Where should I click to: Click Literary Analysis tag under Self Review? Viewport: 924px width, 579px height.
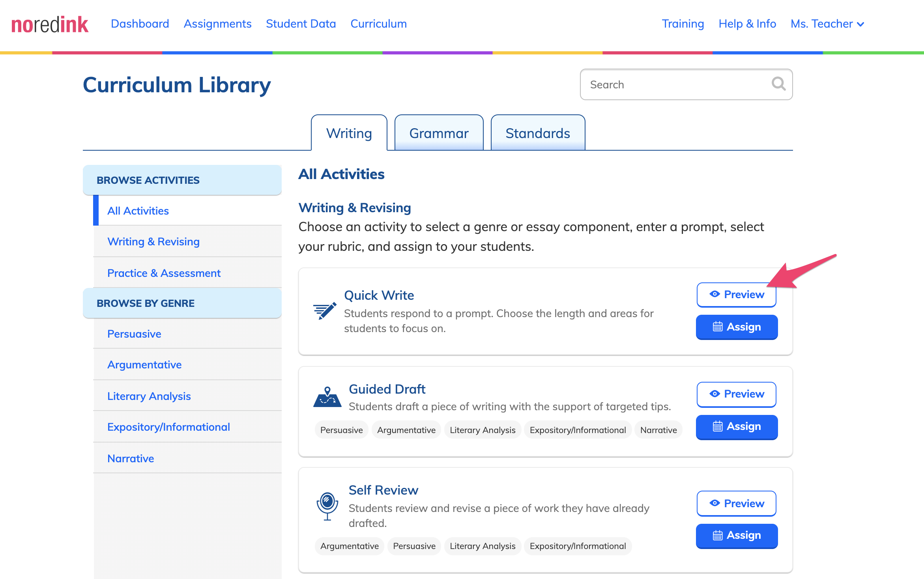point(483,546)
